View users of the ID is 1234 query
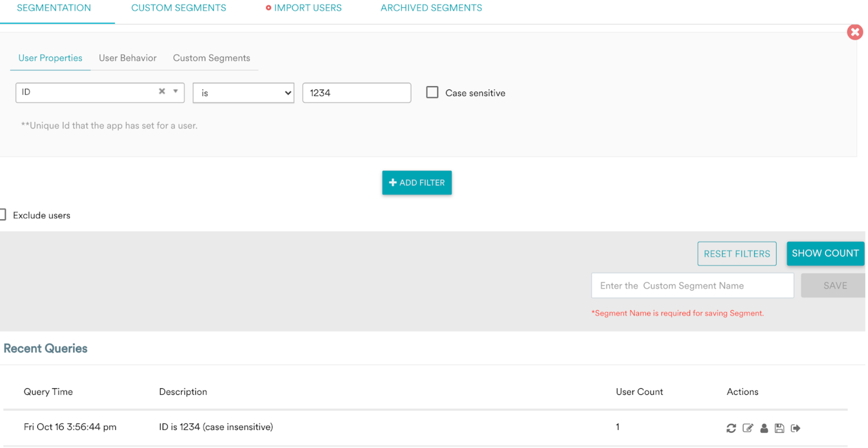This screenshot has height=448, width=868. [764, 428]
